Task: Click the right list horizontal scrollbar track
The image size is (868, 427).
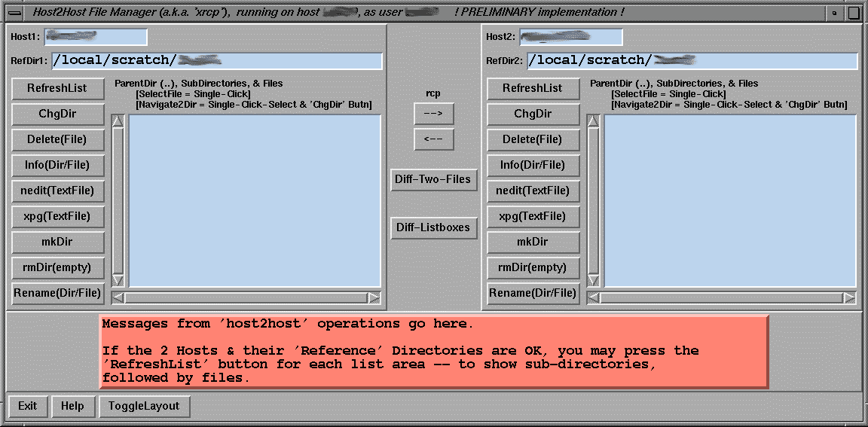Action: (721, 298)
